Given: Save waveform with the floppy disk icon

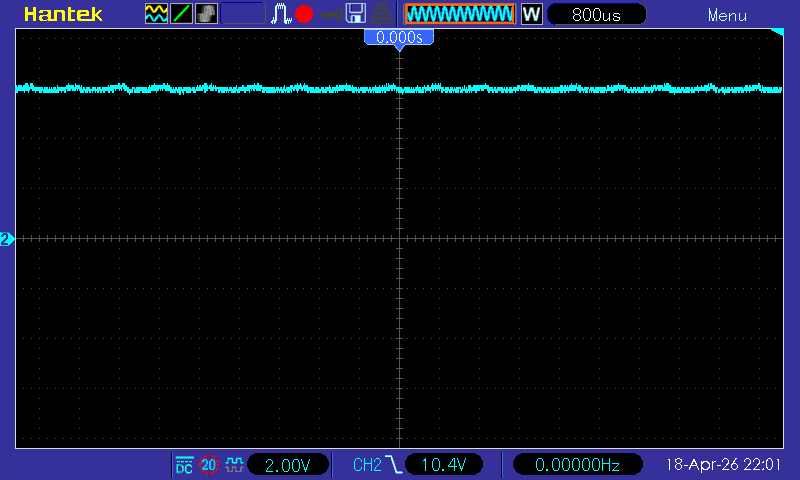Looking at the screenshot, I should pos(355,14).
